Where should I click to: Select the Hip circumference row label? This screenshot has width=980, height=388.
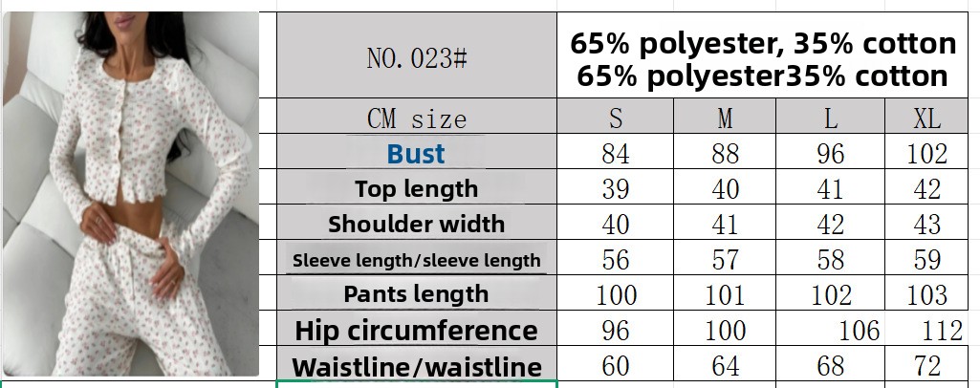[416, 331]
